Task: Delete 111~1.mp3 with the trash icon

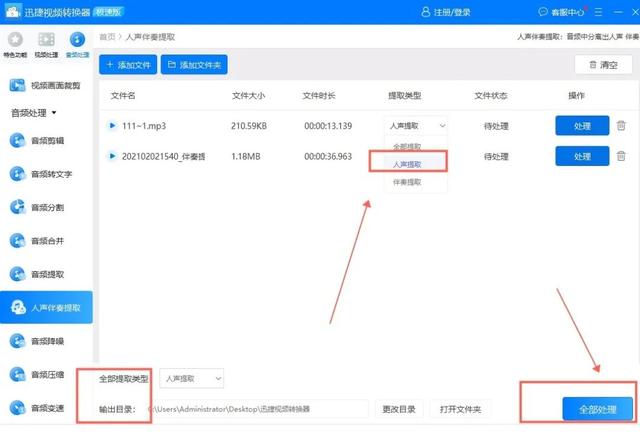Action: point(621,126)
